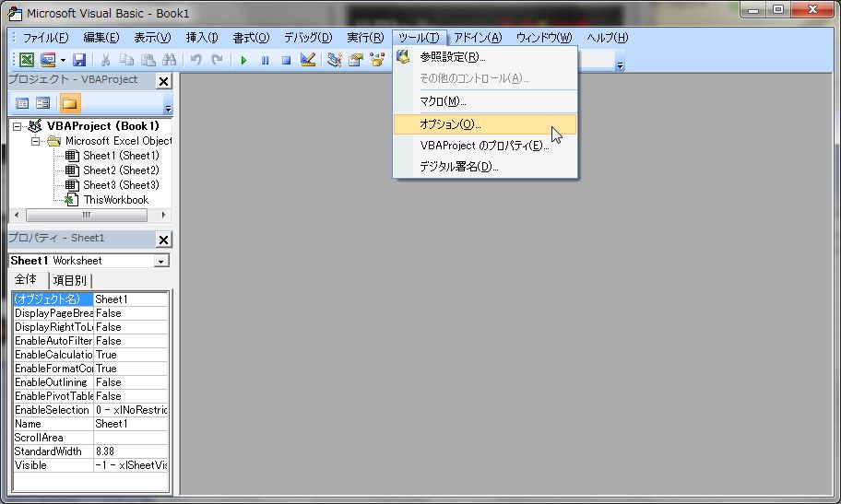Click the Microsoft Visual Basic title bar icon
This screenshot has height=504, width=841.
[x=15, y=13]
